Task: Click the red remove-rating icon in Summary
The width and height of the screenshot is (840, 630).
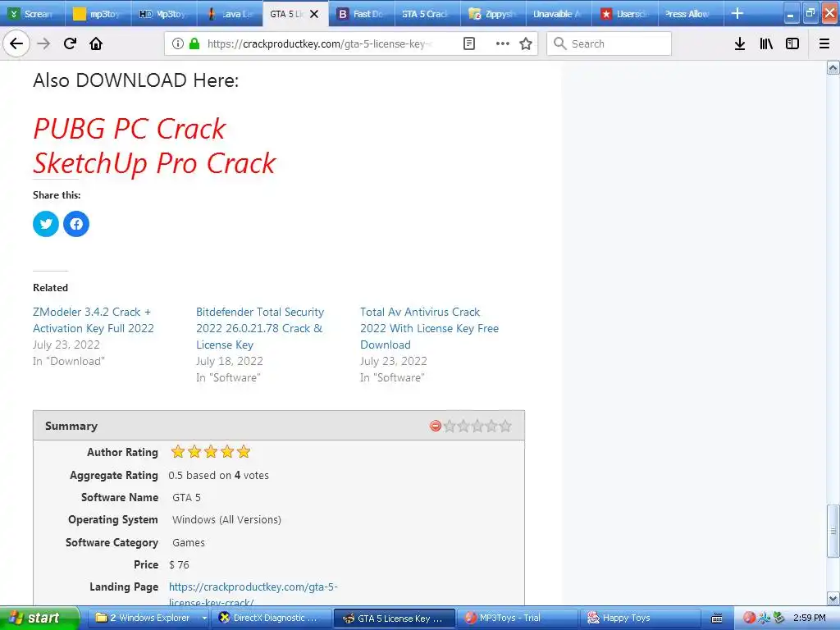Action: click(x=435, y=426)
